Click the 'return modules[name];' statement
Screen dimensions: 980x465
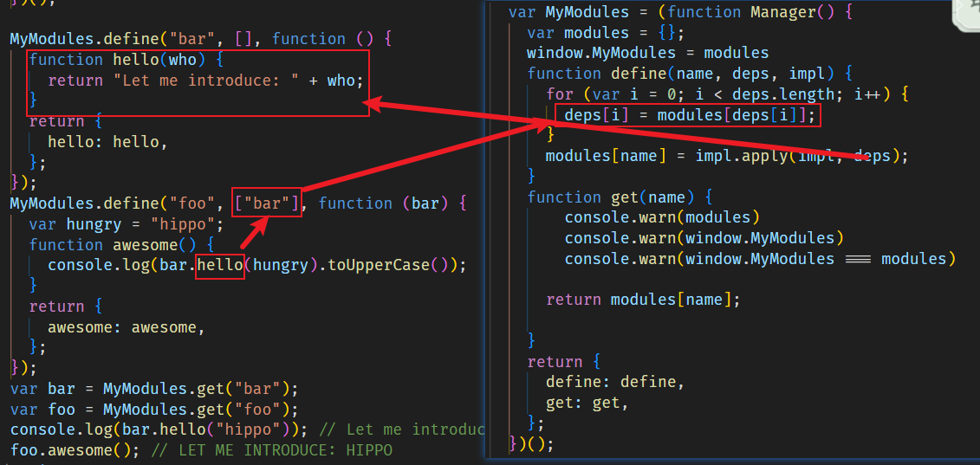click(643, 300)
